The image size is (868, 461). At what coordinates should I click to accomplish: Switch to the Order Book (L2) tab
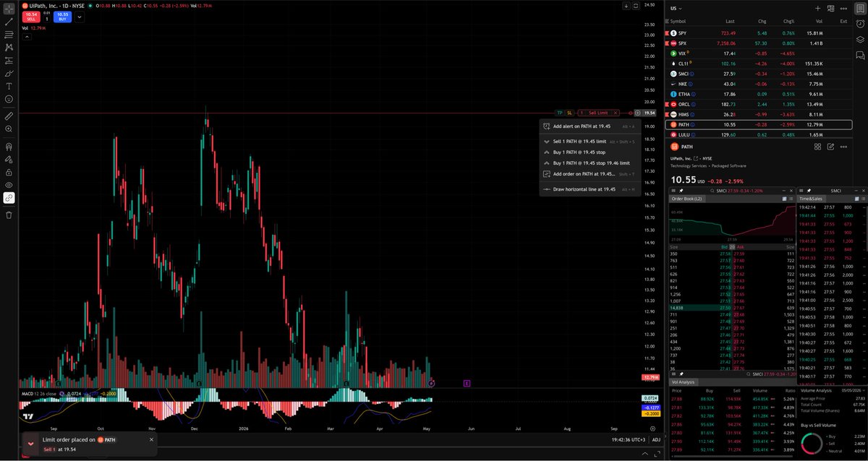tap(687, 198)
